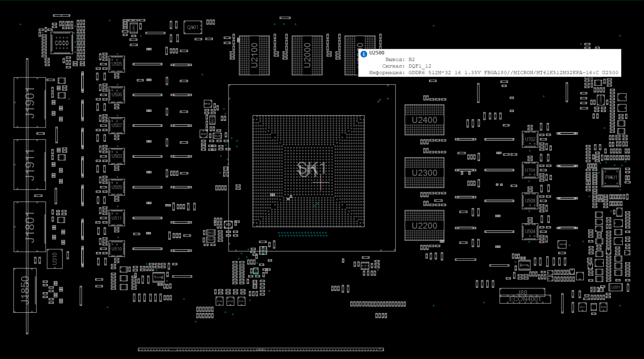Select transistor Q501
The image size is (644, 359).
[193, 27]
